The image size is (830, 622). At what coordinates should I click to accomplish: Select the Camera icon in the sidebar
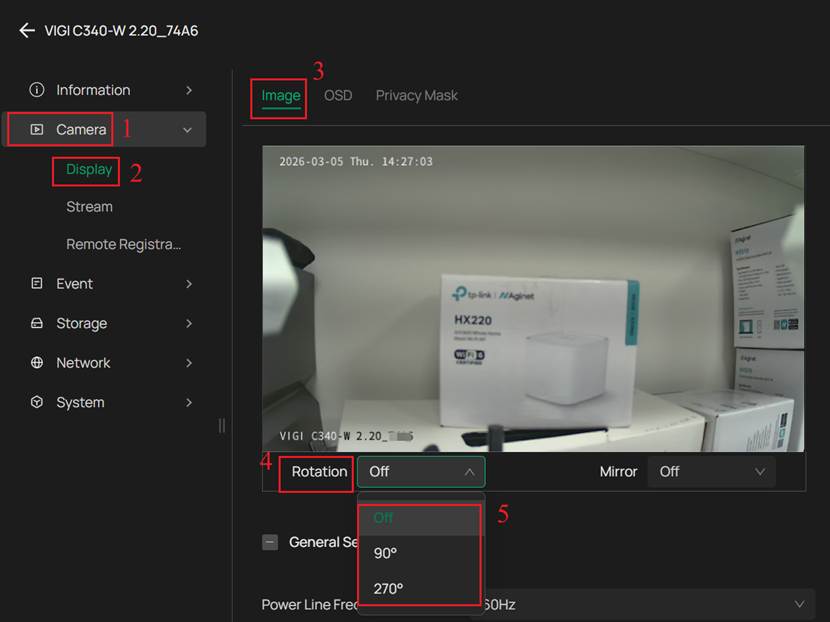tap(36, 129)
